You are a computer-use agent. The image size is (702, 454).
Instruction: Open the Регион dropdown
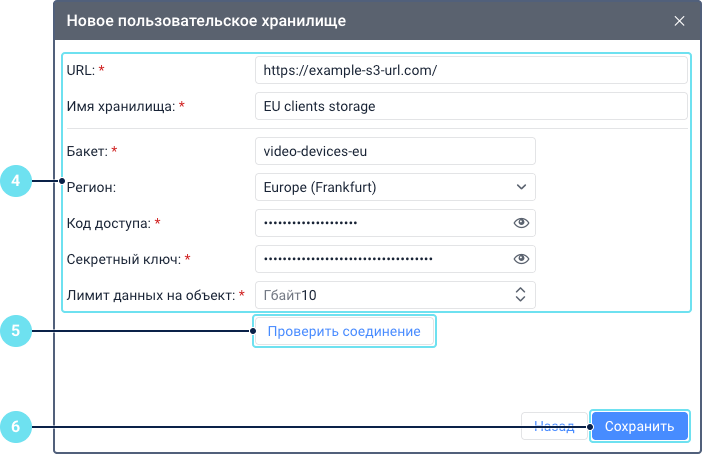click(x=395, y=187)
